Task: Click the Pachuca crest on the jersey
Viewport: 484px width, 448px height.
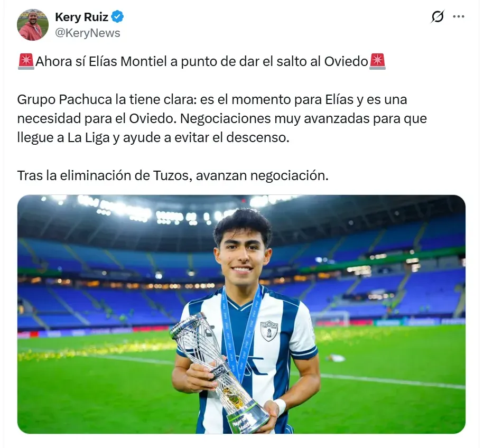Action: (269, 332)
